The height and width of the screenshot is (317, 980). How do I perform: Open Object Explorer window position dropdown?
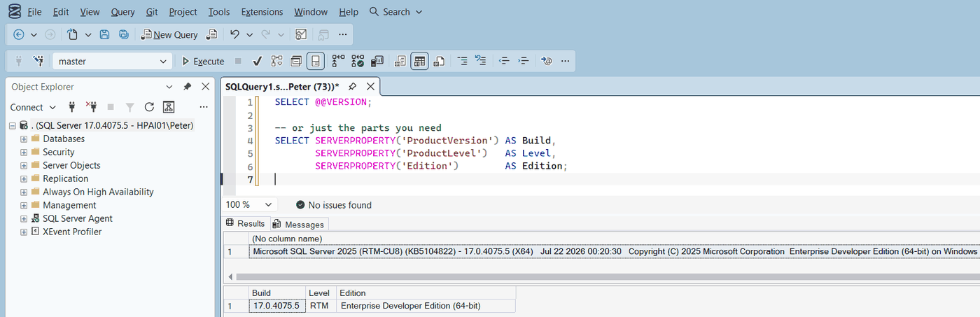pyautogui.click(x=169, y=87)
